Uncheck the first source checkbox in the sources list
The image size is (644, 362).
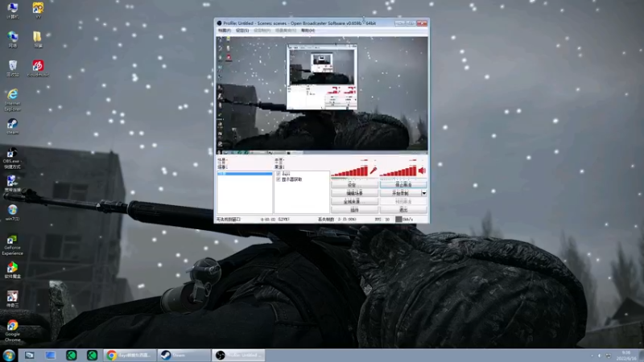278,174
